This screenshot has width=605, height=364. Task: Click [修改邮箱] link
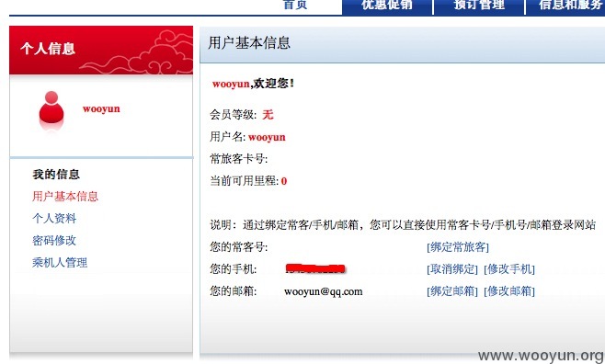coord(509,291)
